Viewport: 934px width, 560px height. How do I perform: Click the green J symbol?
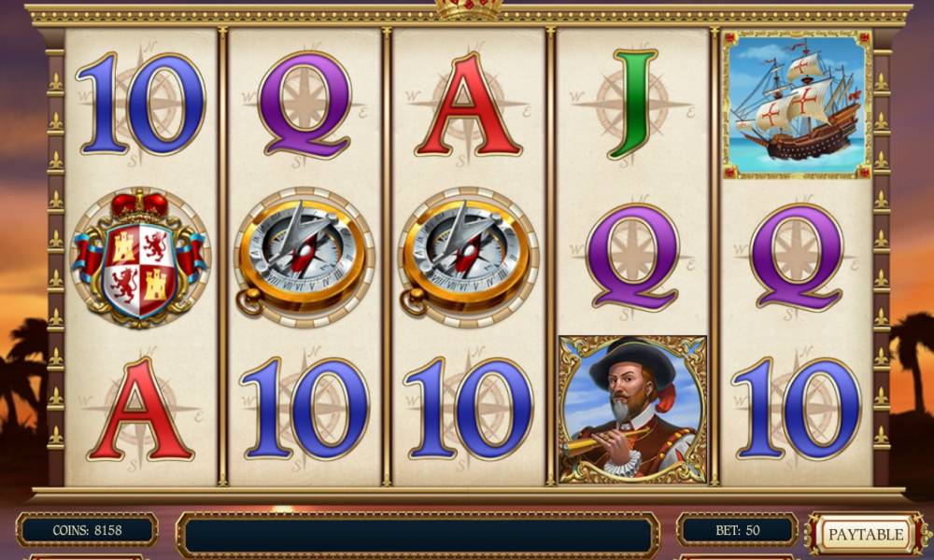pos(634,105)
